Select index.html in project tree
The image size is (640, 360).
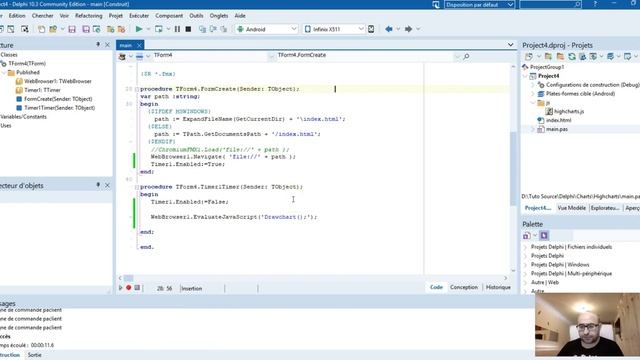click(559, 120)
